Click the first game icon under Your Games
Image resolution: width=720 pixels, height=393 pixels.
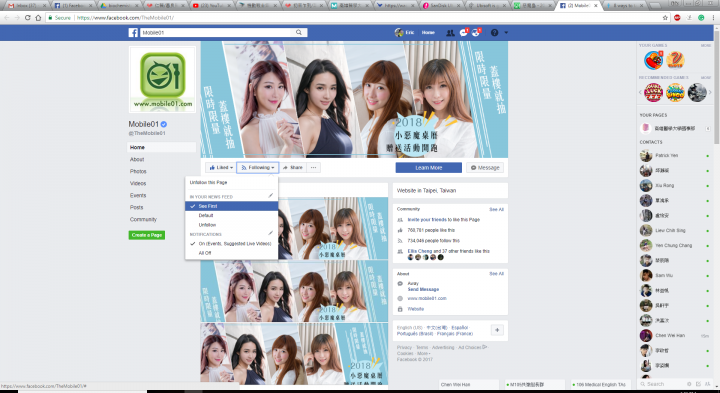pyautogui.click(x=653, y=60)
